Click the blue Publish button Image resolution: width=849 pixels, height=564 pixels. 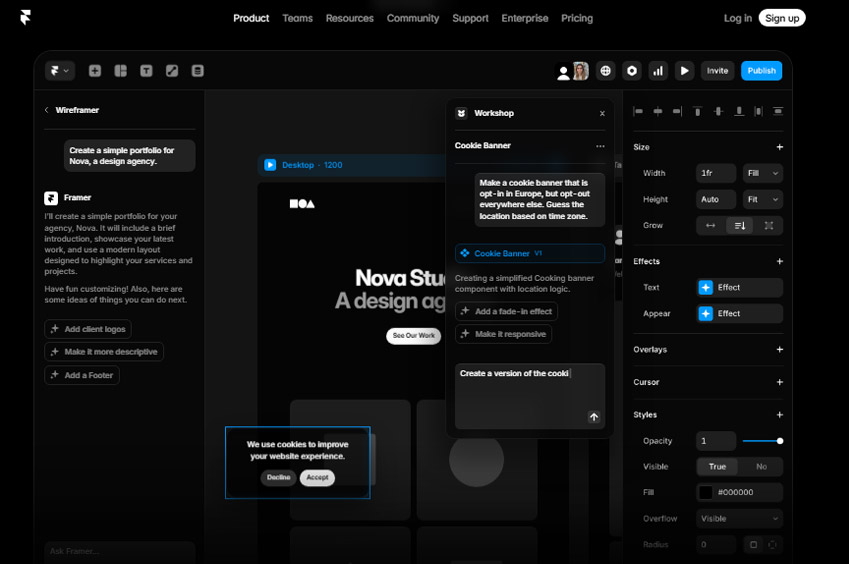point(761,71)
